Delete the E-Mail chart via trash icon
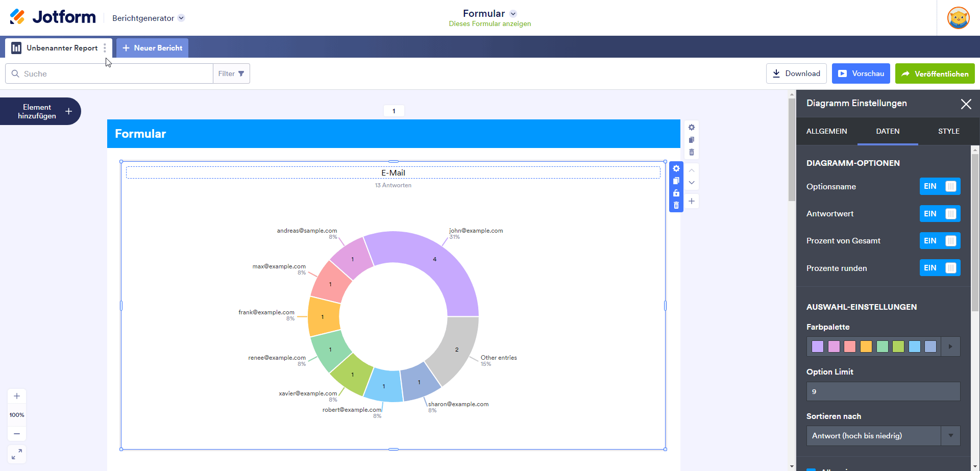The width and height of the screenshot is (980, 471). coord(676,206)
